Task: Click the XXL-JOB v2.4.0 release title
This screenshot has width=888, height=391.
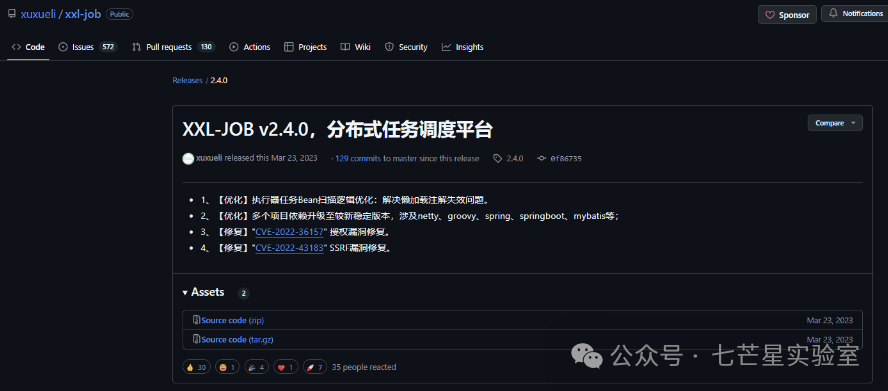Action: coord(338,130)
